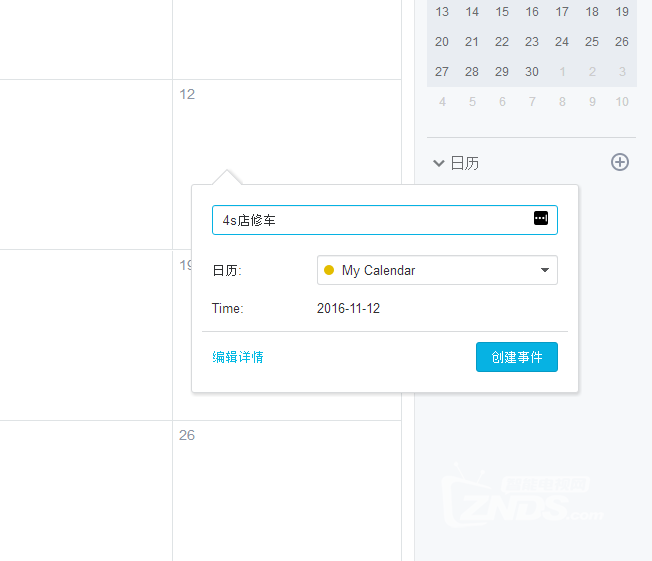Select 17 in the mini calendar
Screen dimensions: 652x561
[562, 12]
